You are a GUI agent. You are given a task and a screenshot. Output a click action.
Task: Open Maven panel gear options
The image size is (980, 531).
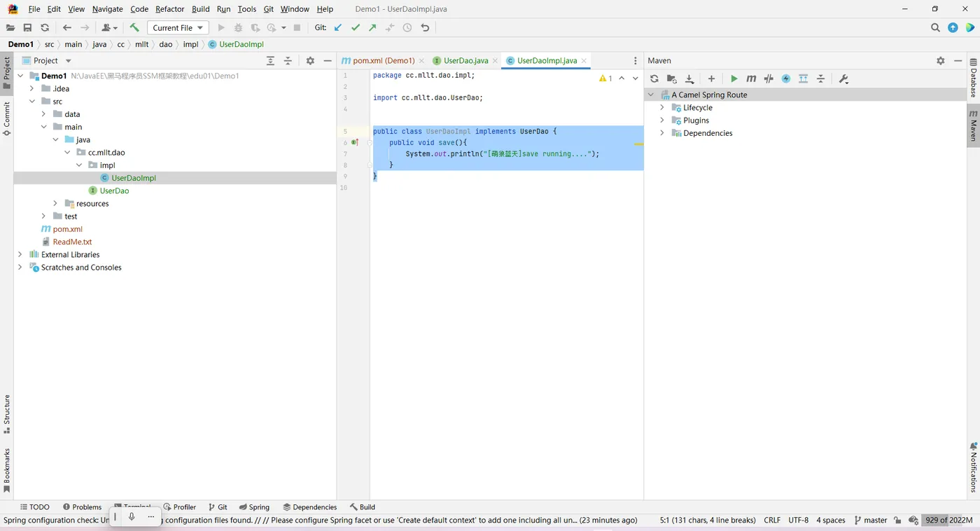941,61
